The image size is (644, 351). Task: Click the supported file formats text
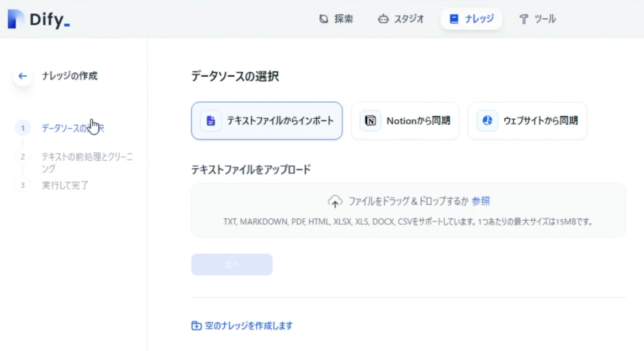click(408, 222)
